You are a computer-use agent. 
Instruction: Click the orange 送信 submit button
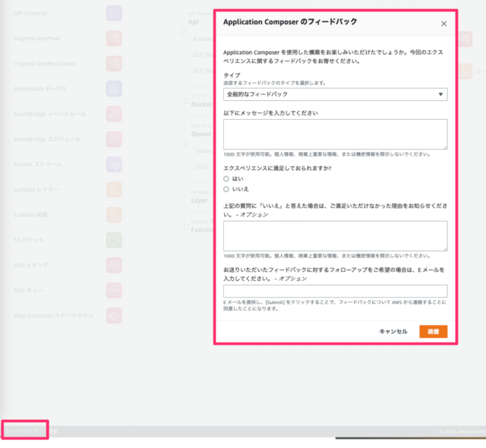tap(433, 332)
